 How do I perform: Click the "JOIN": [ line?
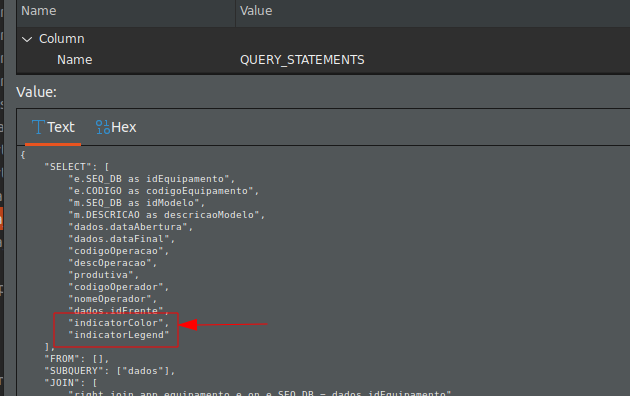pos(71,383)
